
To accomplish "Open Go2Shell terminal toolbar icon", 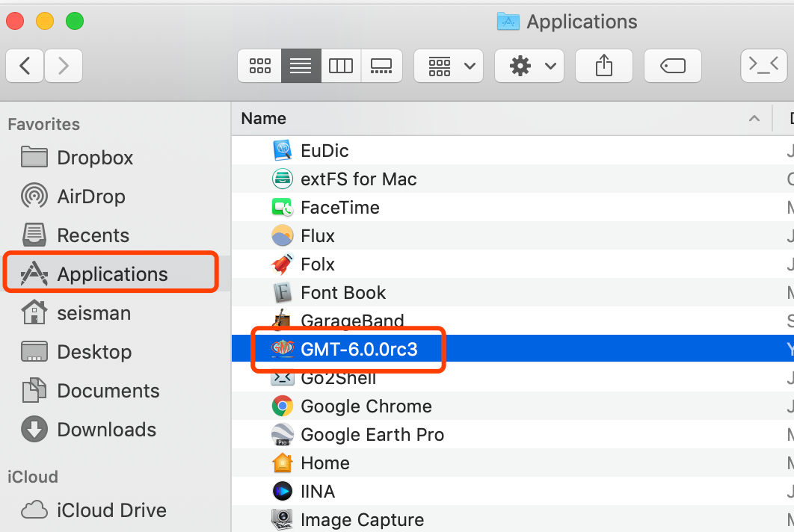I will click(x=763, y=66).
